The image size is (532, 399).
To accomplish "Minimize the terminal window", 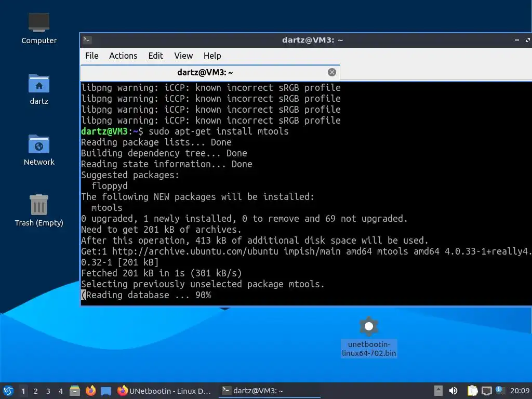I will tap(517, 40).
